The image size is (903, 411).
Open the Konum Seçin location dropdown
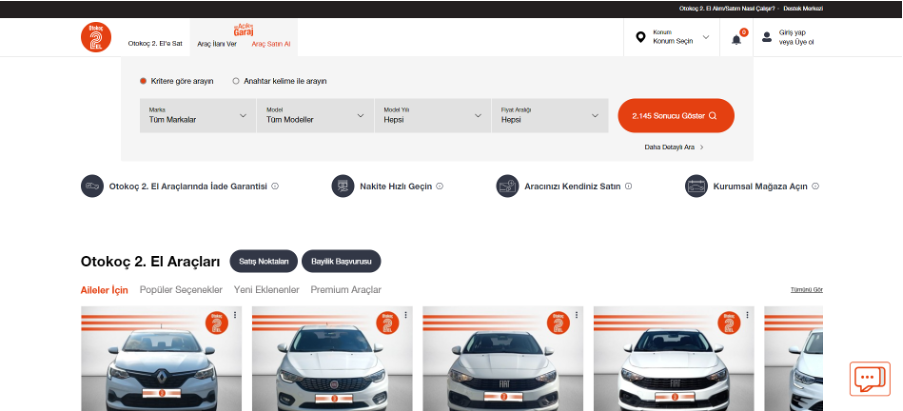coord(676,38)
